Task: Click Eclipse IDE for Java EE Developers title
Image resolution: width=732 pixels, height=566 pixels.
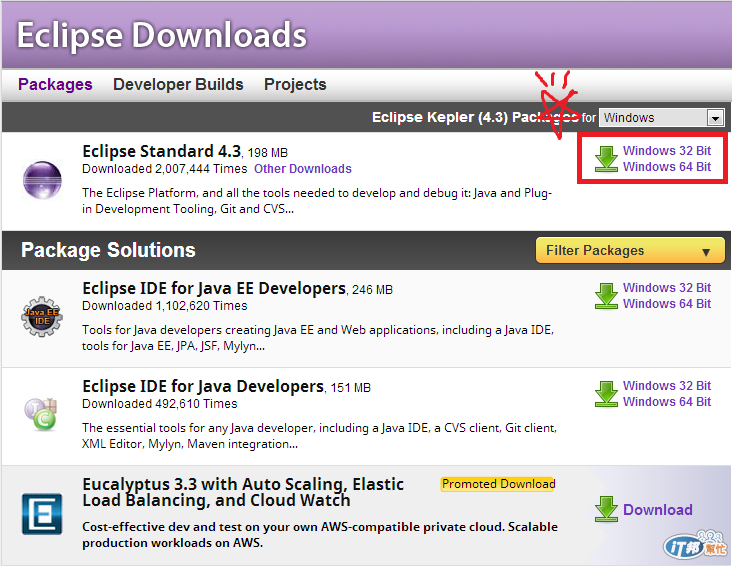Action: 214,288
